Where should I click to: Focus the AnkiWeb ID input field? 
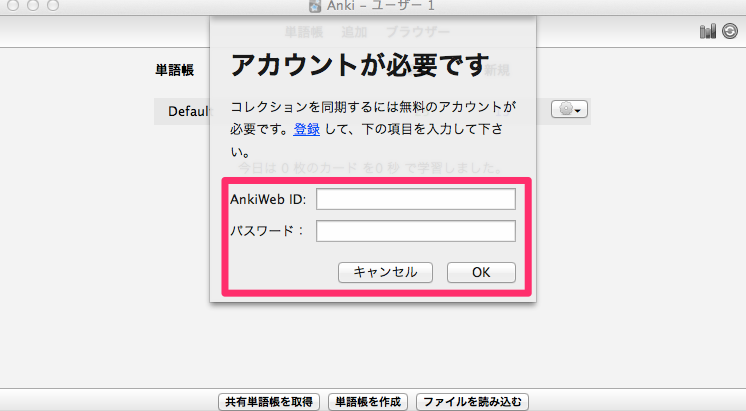[x=416, y=199]
